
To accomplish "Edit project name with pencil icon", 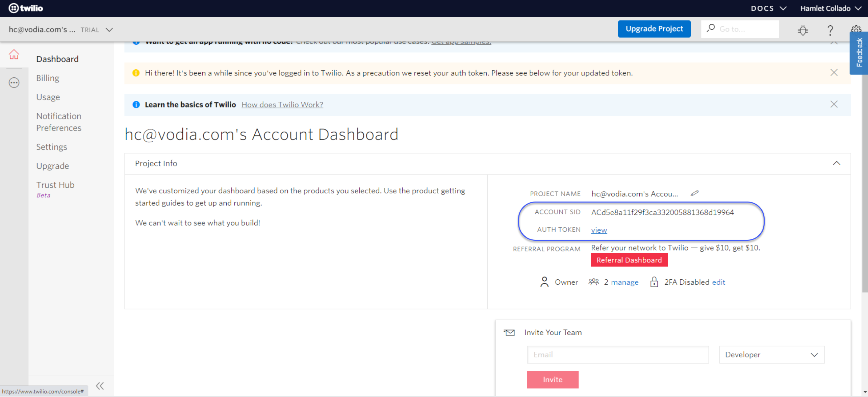I will point(694,193).
